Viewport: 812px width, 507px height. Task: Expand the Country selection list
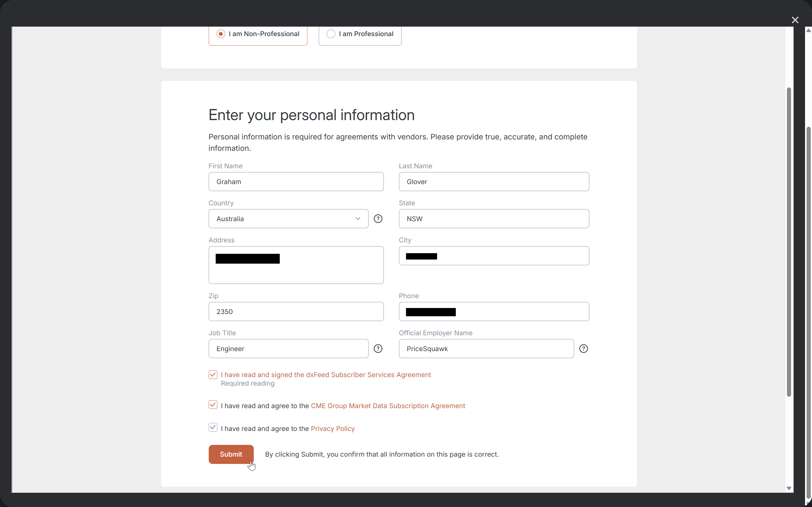click(357, 218)
